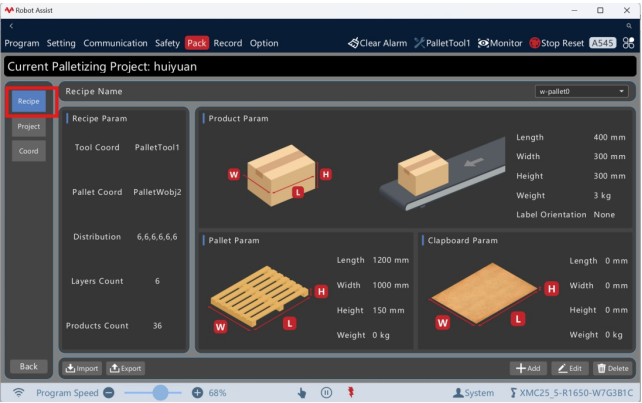
Task: Increase program speed with plus icon
Action: (197, 393)
